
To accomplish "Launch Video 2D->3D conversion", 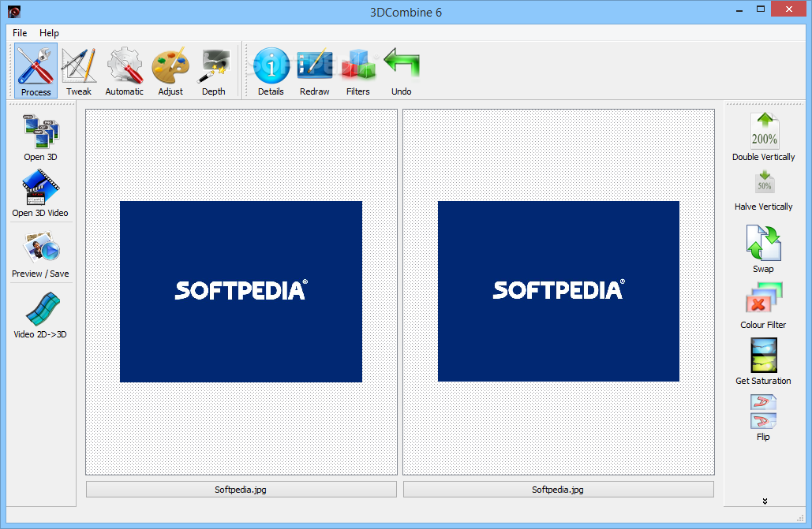I will pyautogui.click(x=40, y=315).
